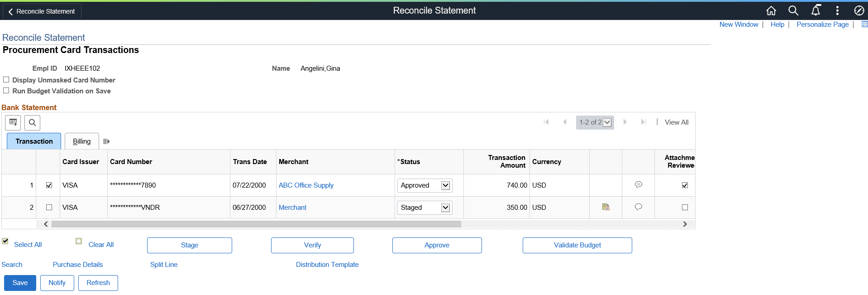868x295 pixels.
Task: Go to the Home page icon
Action: (x=771, y=10)
